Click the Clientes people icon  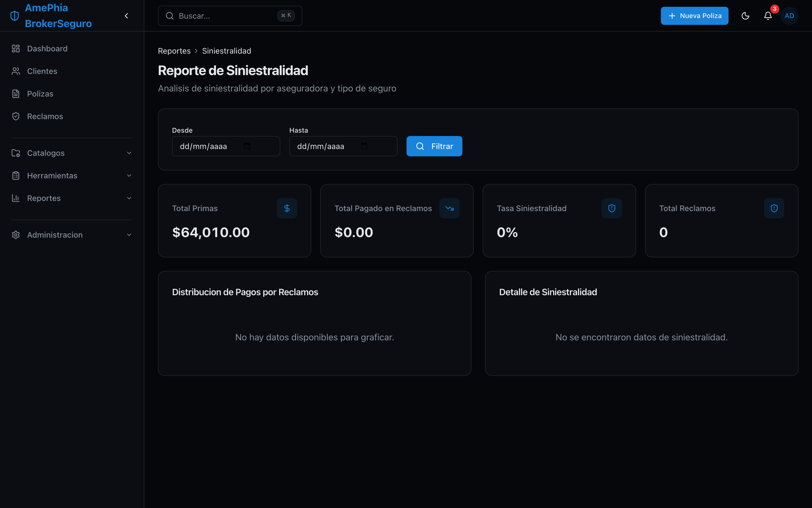coord(16,71)
